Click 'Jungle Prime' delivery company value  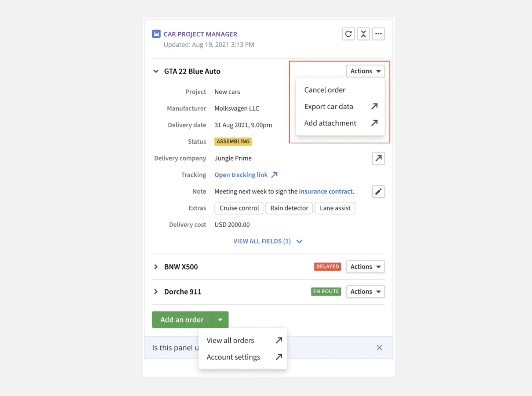233,158
